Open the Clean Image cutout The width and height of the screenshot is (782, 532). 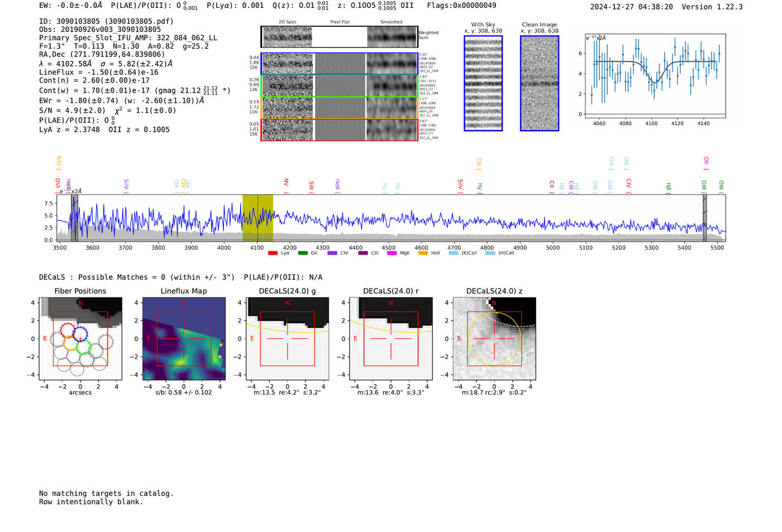pyautogui.click(x=540, y=83)
